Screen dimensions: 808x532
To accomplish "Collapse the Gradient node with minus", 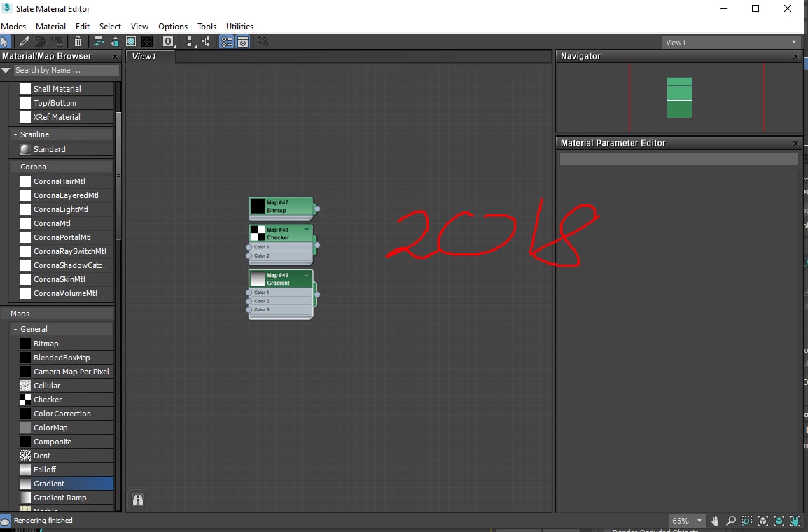I will 307,274.
